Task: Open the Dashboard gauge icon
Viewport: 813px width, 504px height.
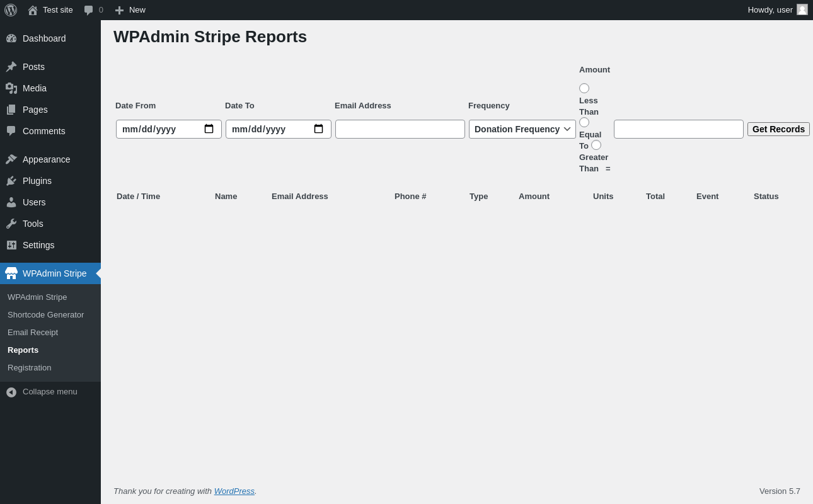Action: [11, 38]
